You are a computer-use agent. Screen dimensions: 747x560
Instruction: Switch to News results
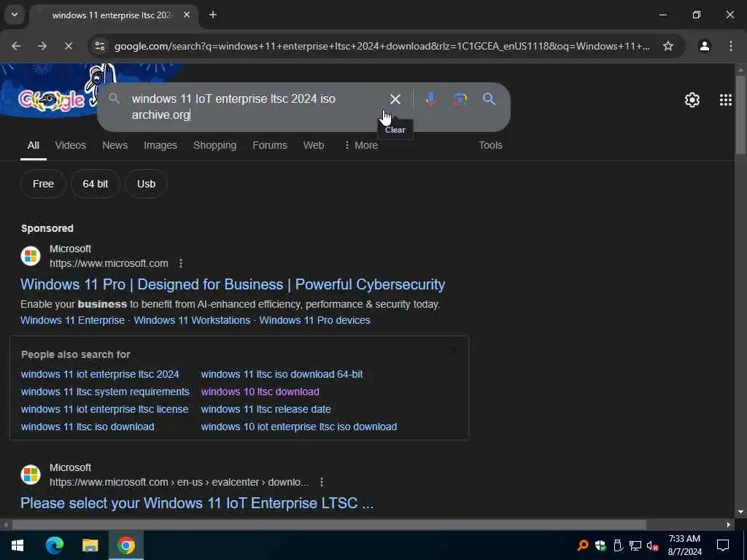coord(115,145)
